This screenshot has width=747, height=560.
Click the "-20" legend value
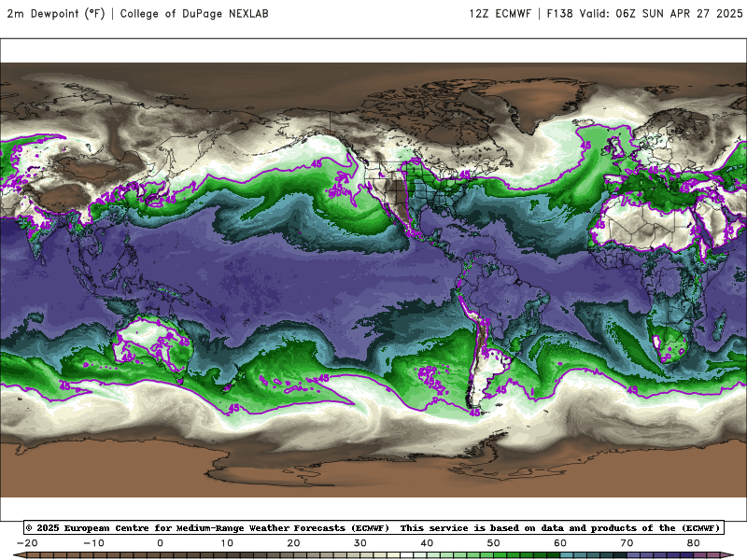coord(27,543)
